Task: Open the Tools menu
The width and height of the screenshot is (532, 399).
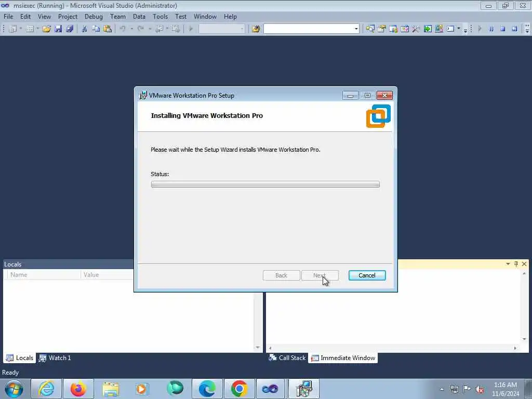Action: [160, 17]
